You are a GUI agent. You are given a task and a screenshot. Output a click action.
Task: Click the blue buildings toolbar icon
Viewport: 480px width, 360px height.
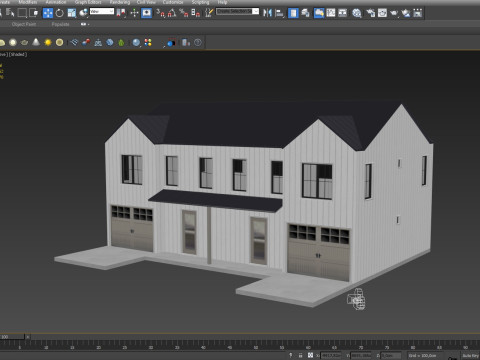[x=186, y=42]
